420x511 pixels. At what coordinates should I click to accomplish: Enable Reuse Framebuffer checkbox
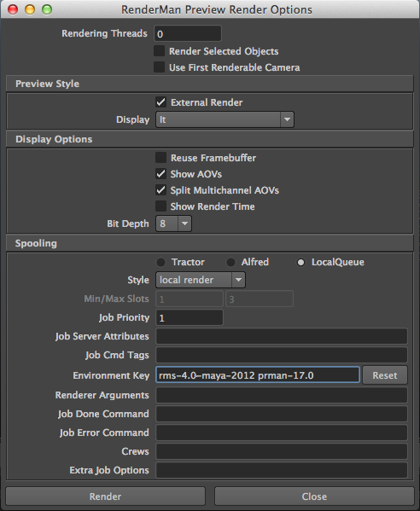[x=160, y=158]
